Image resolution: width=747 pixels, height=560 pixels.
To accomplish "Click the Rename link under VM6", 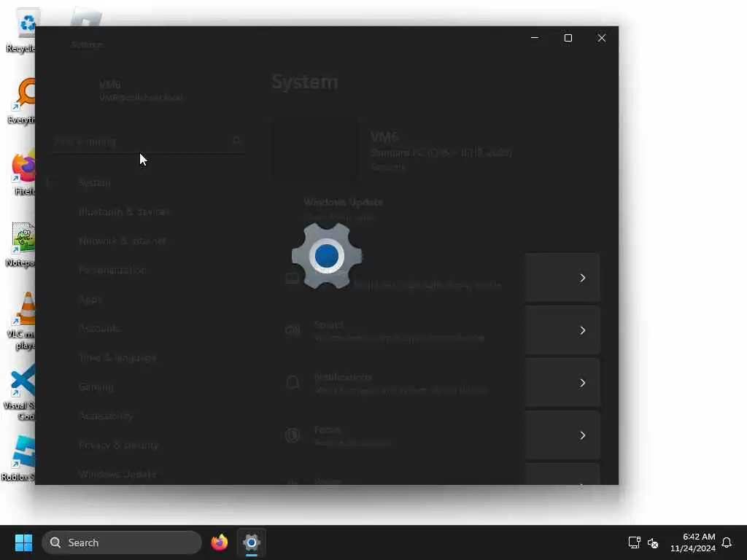I will 388,167.
